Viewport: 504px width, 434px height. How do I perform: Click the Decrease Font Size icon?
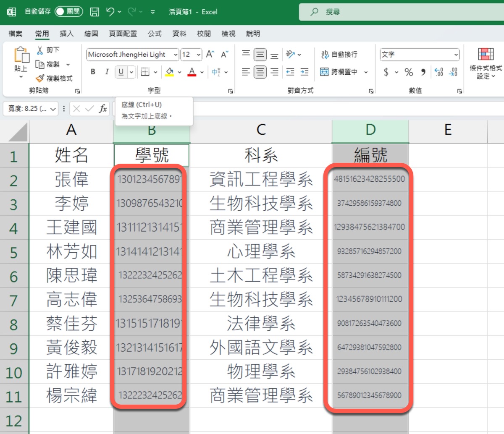coord(225,54)
